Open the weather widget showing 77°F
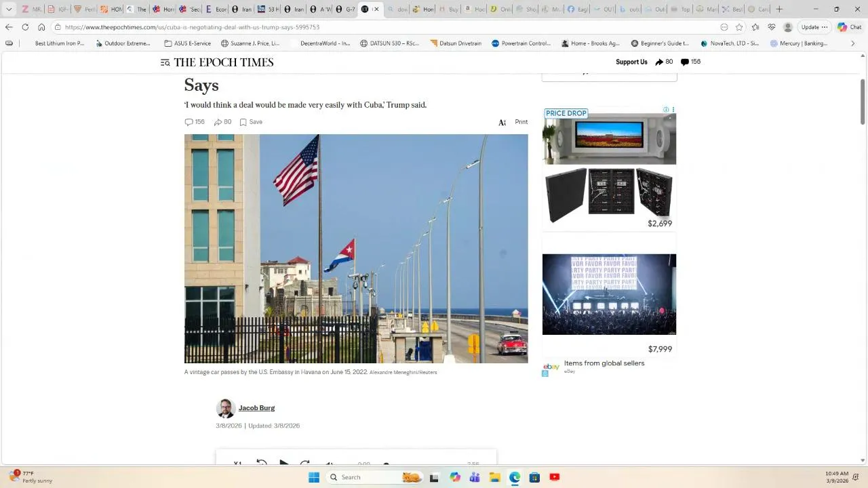This screenshot has height=488, width=868. (x=31, y=477)
